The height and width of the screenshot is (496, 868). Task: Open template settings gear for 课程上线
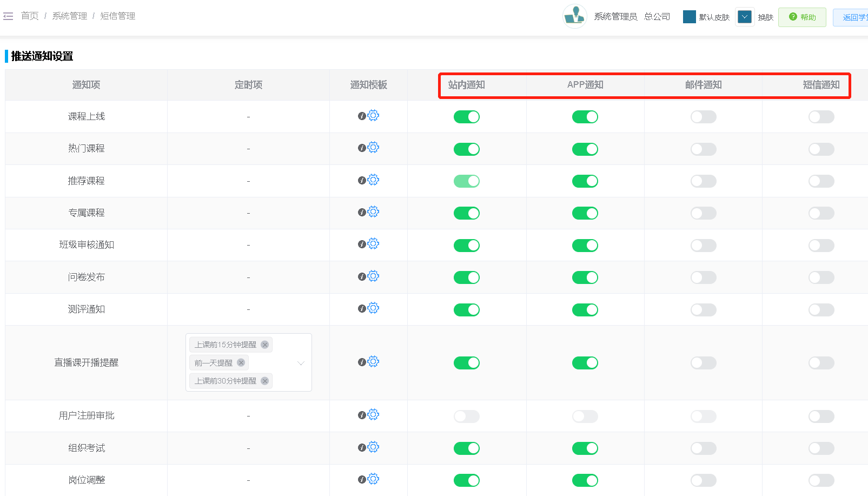point(373,115)
